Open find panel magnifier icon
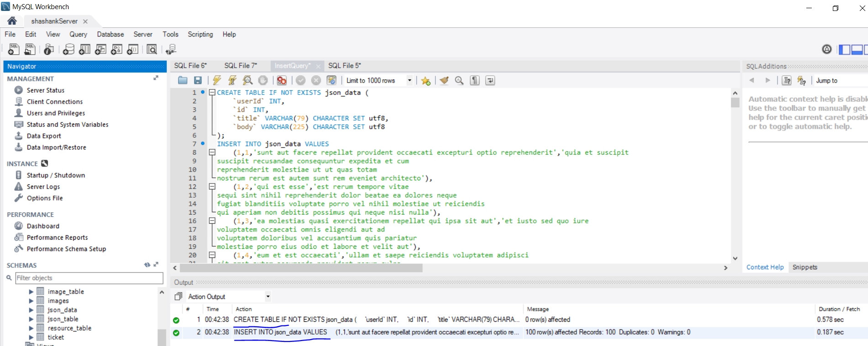868x346 pixels. pyautogui.click(x=459, y=80)
